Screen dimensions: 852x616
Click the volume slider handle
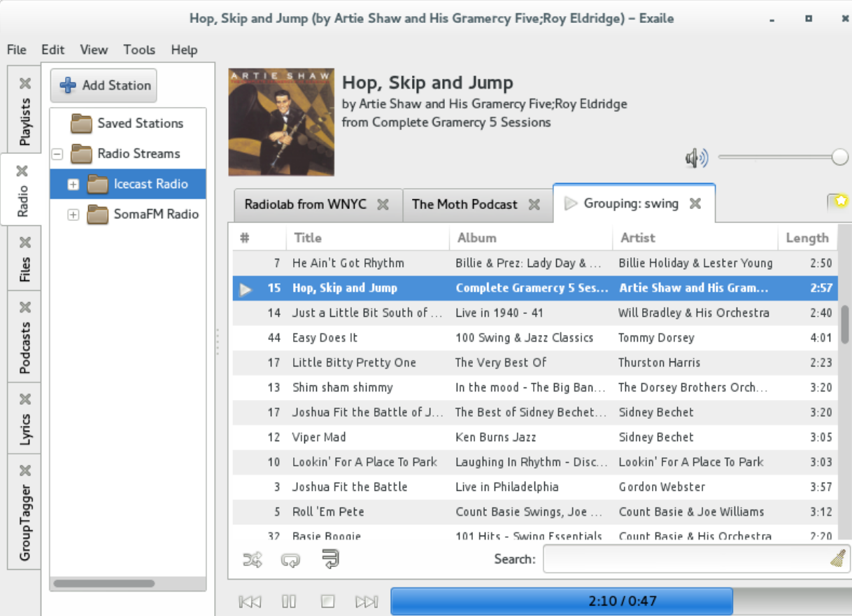[x=839, y=158]
